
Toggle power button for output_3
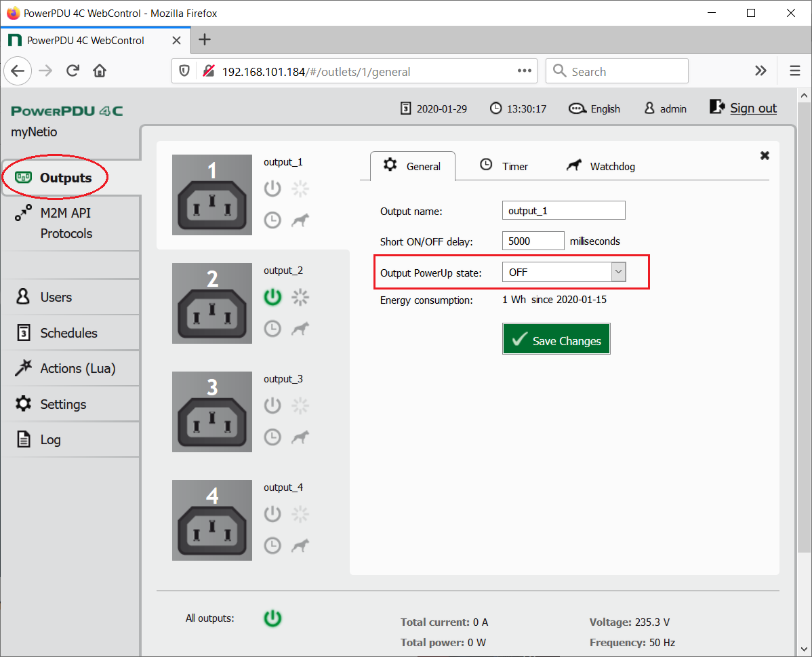click(272, 405)
